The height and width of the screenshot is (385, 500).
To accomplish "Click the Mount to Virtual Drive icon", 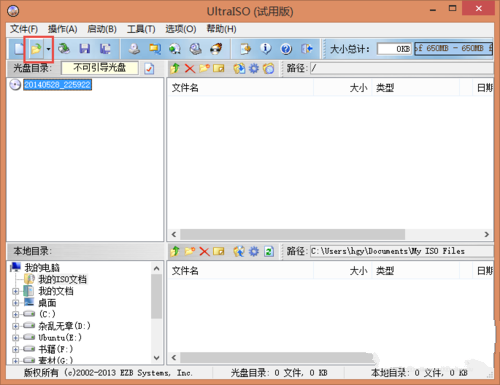I will (x=195, y=49).
